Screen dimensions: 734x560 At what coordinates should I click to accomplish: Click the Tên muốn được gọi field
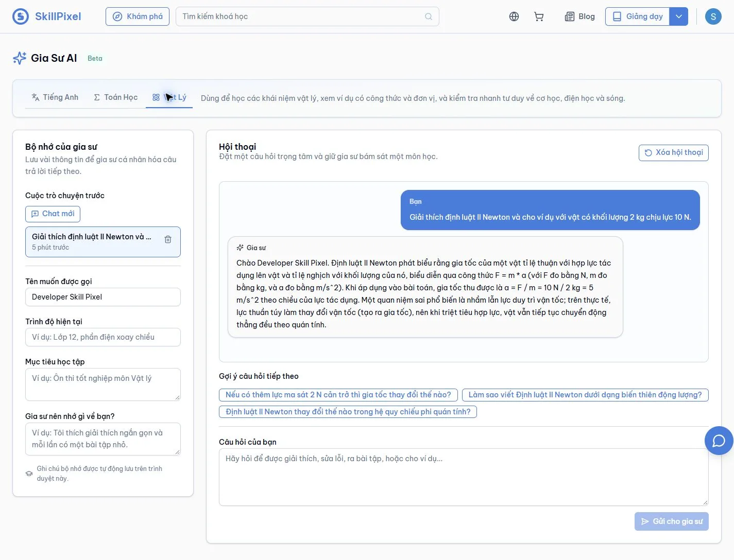click(x=103, y=297)
